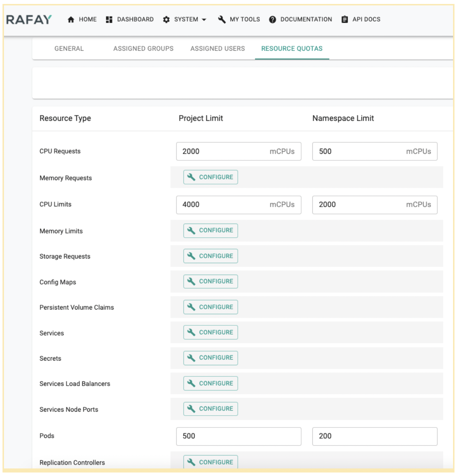Open the Dashboard menu item
Image resolution: width=457 pixels, height=476 pixels.
[x=130, y=19]
